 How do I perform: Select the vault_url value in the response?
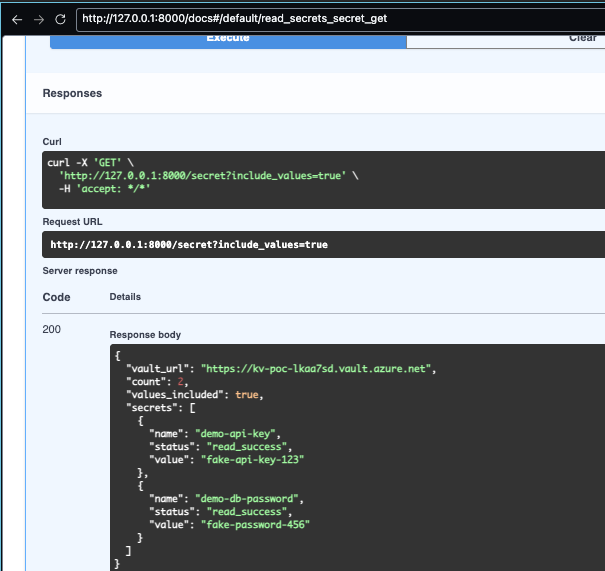point(316,369)
